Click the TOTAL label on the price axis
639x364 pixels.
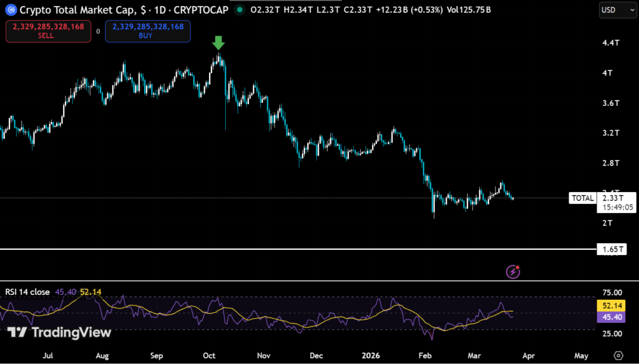[583, 198]
